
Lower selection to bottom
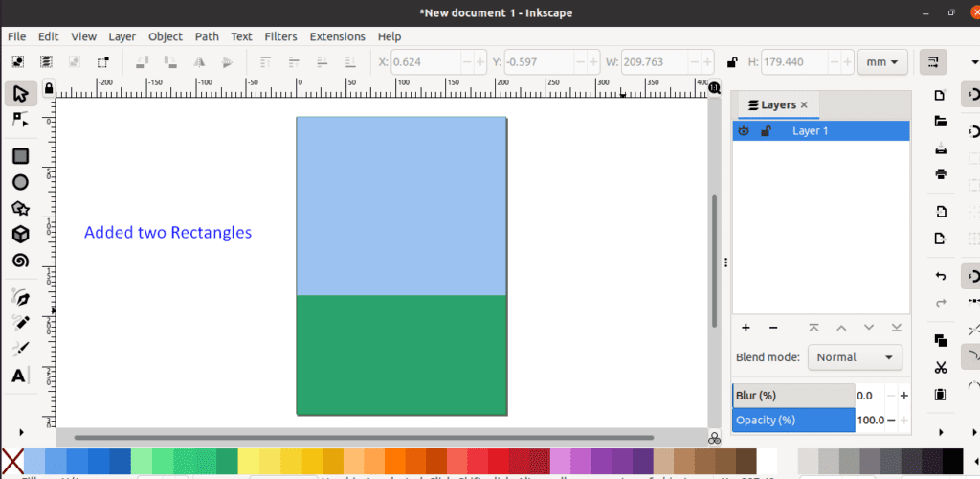click(x=351, y=62)
